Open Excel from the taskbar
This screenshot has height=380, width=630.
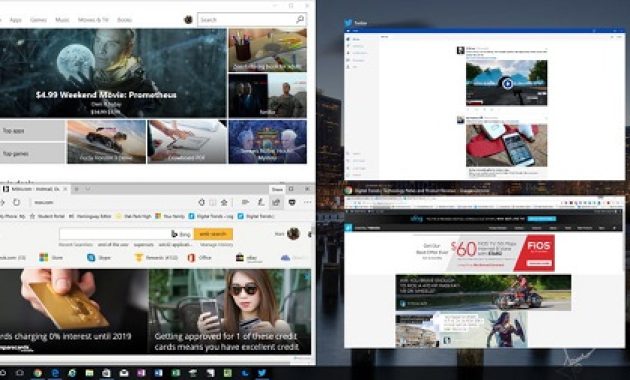pos(176,373)
